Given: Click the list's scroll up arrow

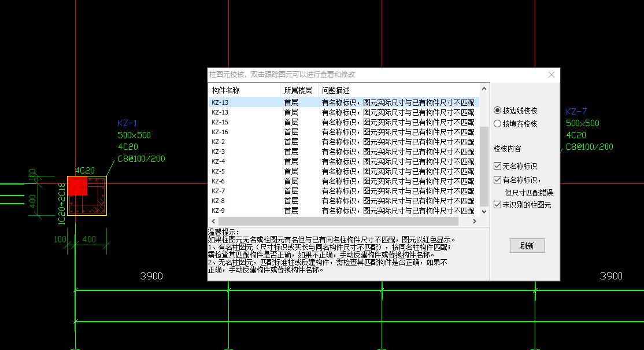Looking at the screenshot, I should tap(484, 89).
